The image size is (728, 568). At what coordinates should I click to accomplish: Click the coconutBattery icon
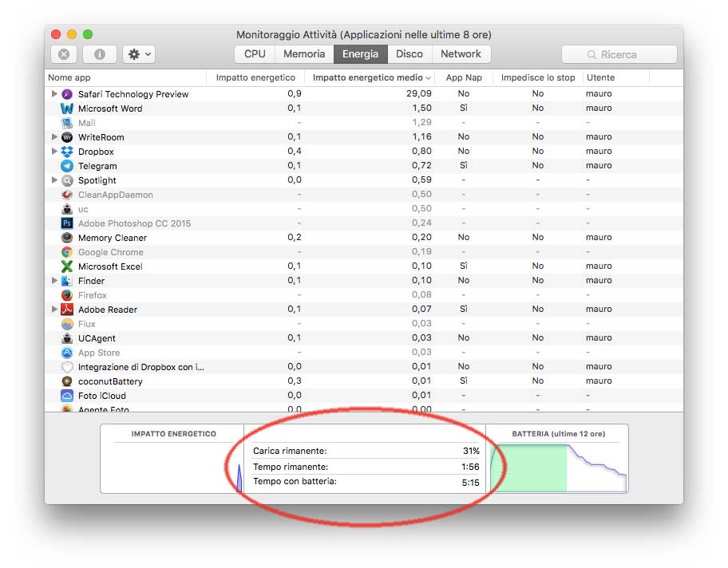click(67, 381)
